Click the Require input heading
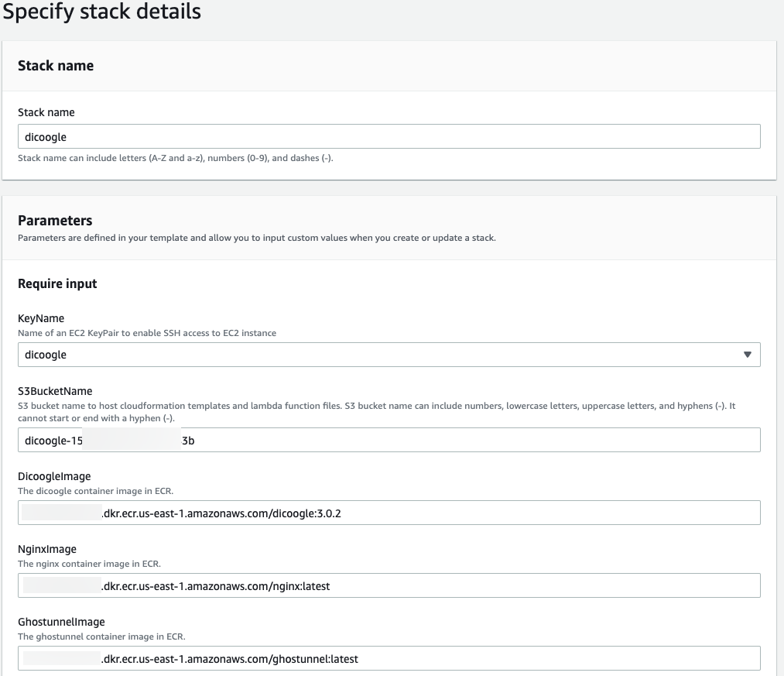Screen dimensions: 784x676 [57, 283]
